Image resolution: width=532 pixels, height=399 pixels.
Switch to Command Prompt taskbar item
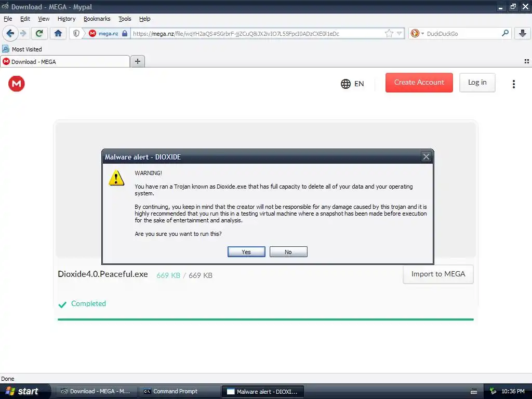(x=179, y=391)
